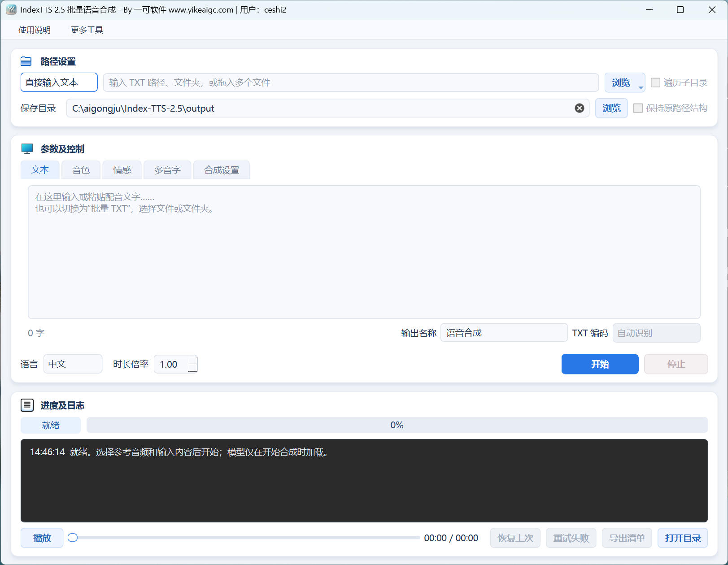The height and width of the screenshot is (565, 728).
Task: Click the 输出名称 field containing 语音合成
Action: (504, 333)
